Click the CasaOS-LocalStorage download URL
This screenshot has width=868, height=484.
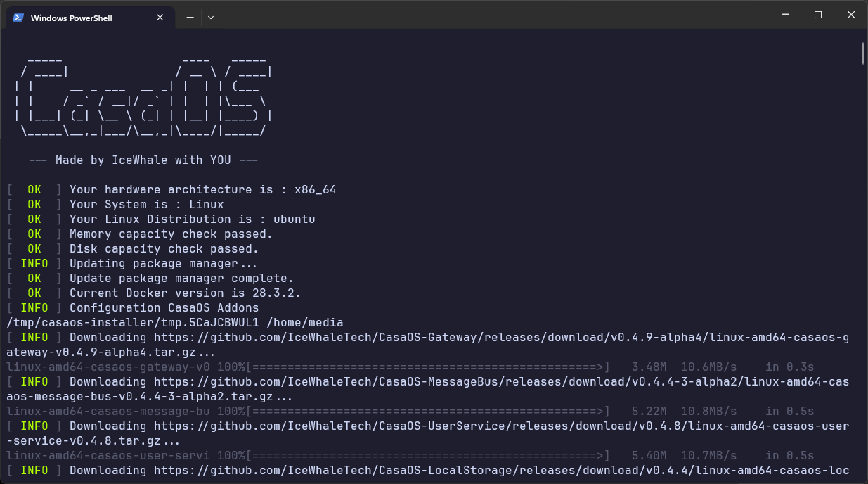501,471
